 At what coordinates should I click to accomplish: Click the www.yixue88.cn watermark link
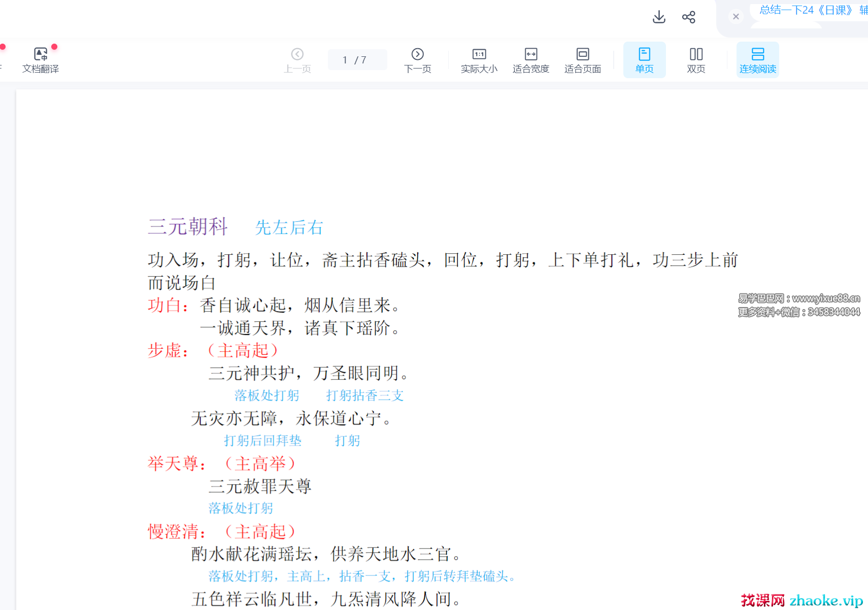[827, 298]
